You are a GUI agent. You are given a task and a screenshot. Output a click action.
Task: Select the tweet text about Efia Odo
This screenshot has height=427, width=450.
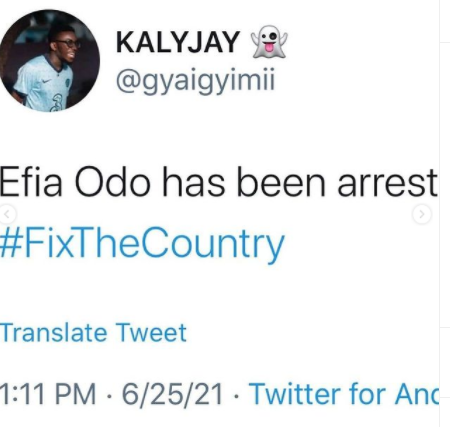(218, 183)
